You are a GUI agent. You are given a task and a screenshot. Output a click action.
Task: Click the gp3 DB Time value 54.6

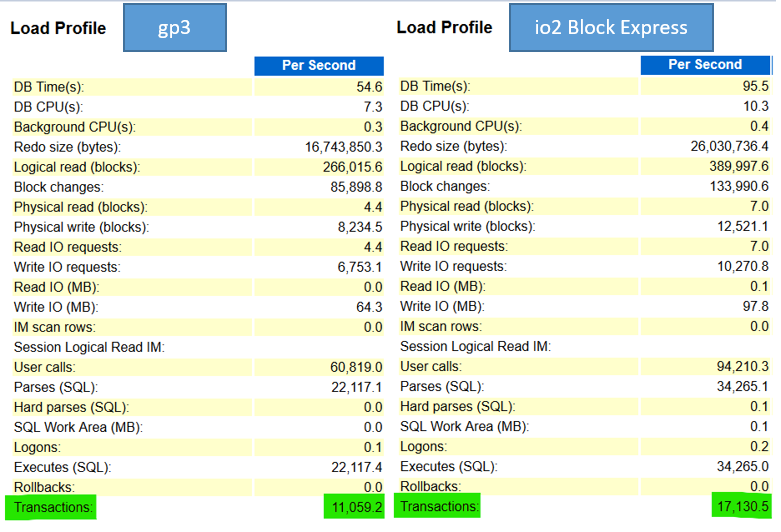coord(369,87)
